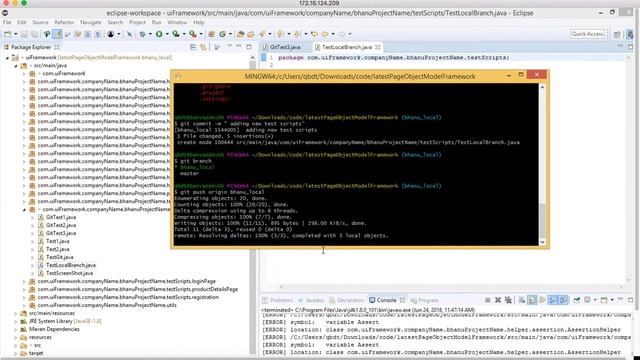
Task: Click the Open Perspective icon
Action: [617, 34]
